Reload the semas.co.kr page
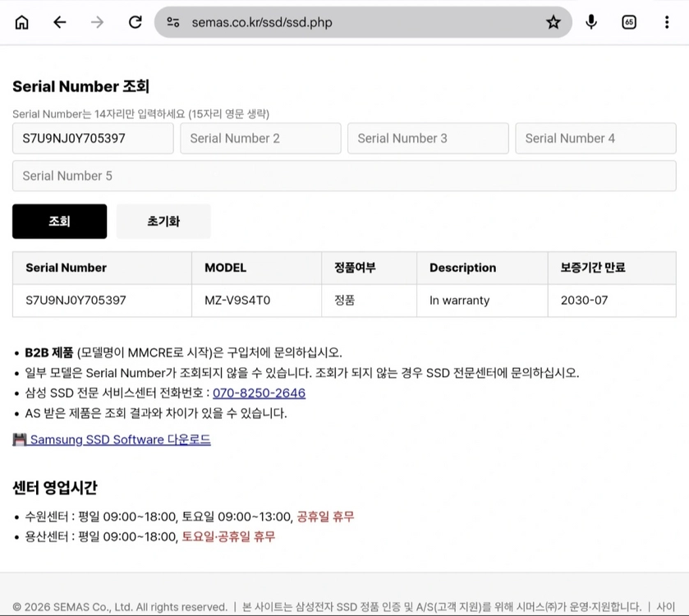This screenshot has height=616, width=689. pyautogui.click(x=135, y=22)
